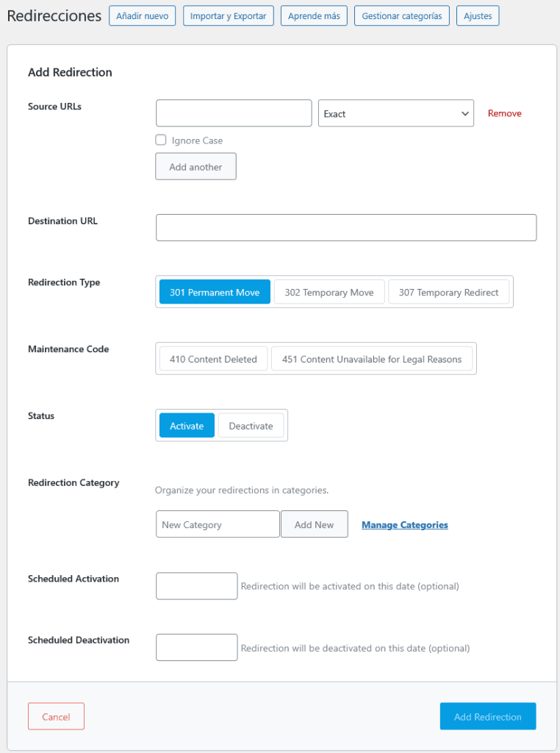Click the Añadir nuevo button
560x753 pixels.
[143, 16]
